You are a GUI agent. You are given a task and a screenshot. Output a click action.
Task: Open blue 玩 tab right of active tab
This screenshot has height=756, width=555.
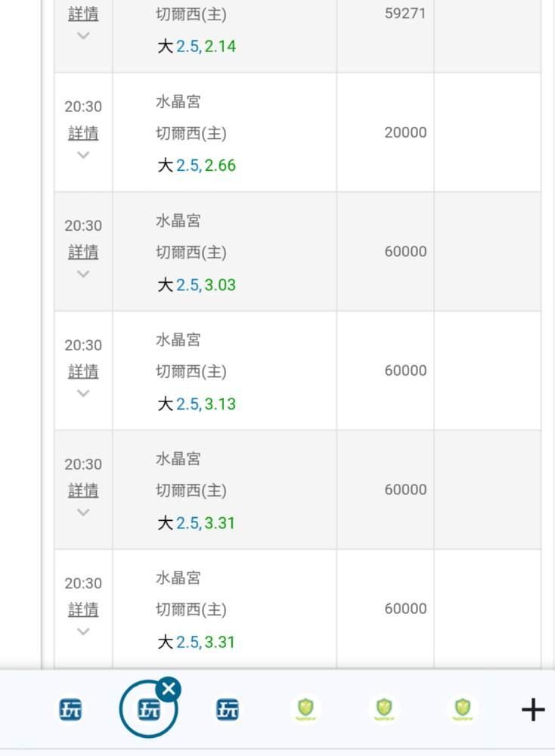point(228,710)
